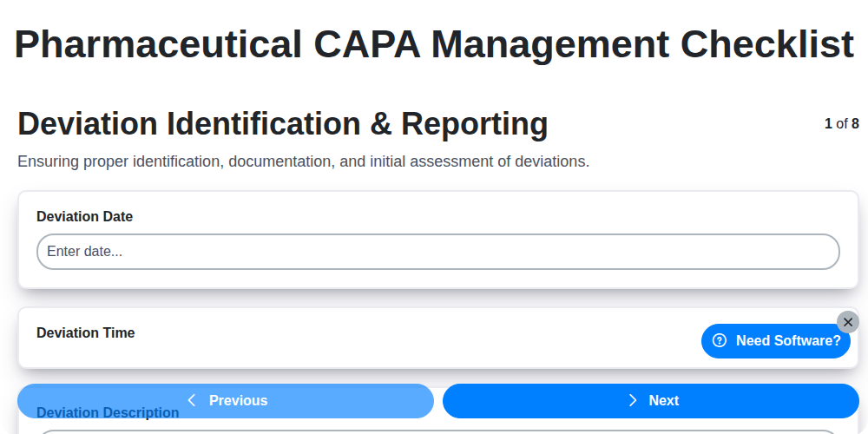This screenshot has width=868, height=434.
Task: Click the Deviation Date input field
Action: (x=437, y=252)
